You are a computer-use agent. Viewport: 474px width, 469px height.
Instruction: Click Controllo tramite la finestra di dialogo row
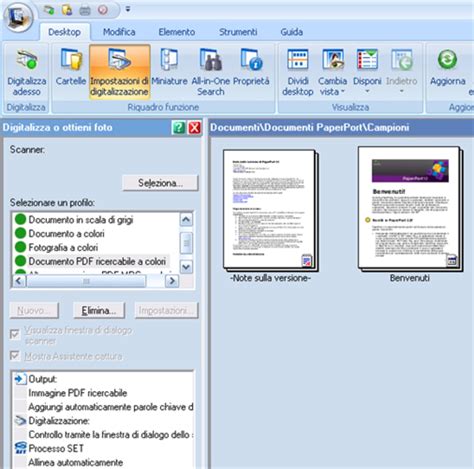tap(110, 435)
